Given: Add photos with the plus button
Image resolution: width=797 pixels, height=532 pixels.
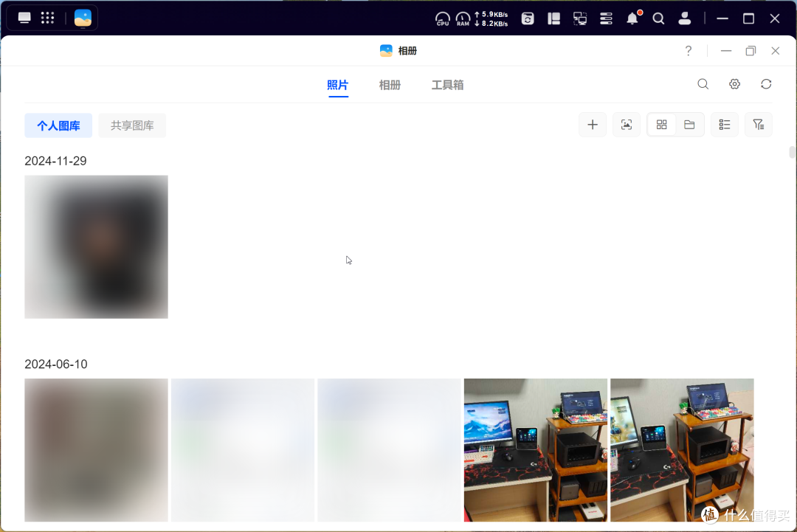Looking at the screenshot, I should coord(593,125).
